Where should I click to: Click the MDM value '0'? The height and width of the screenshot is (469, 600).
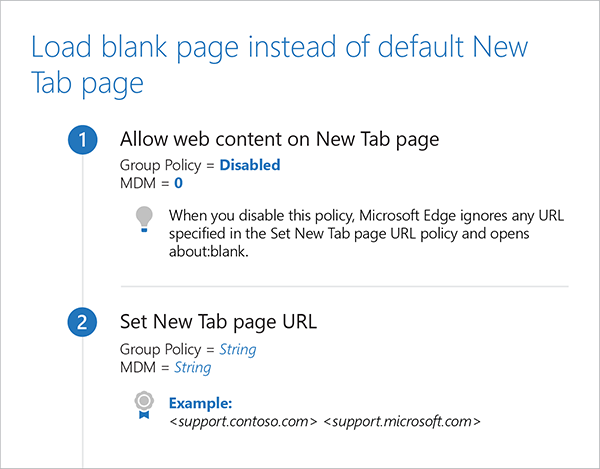pyautogui.click(x=176, y=183)
